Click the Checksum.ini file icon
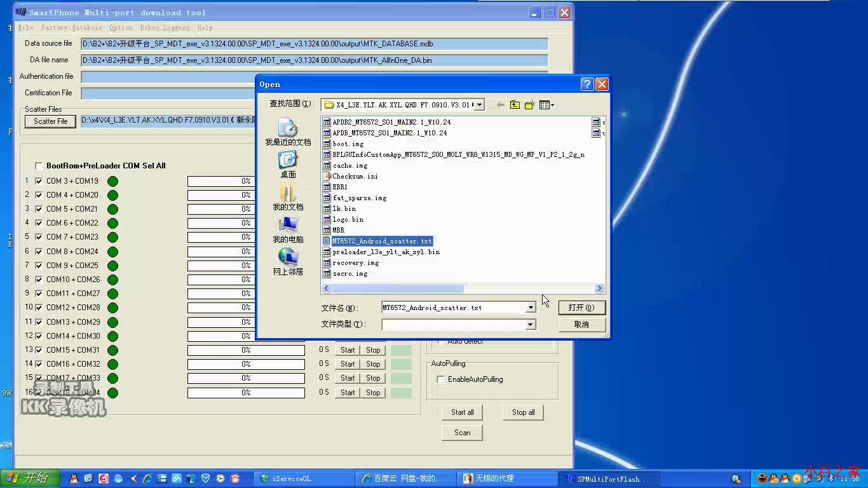Screen dimensions: 868x488 (327, 176)
